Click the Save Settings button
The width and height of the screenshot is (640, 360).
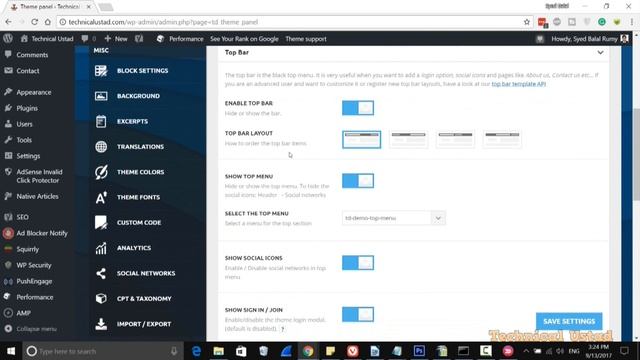click(x=569, y=321)
